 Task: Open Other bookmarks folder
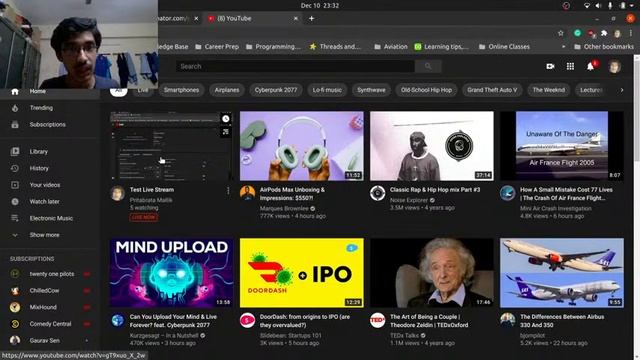pos(604,47)
